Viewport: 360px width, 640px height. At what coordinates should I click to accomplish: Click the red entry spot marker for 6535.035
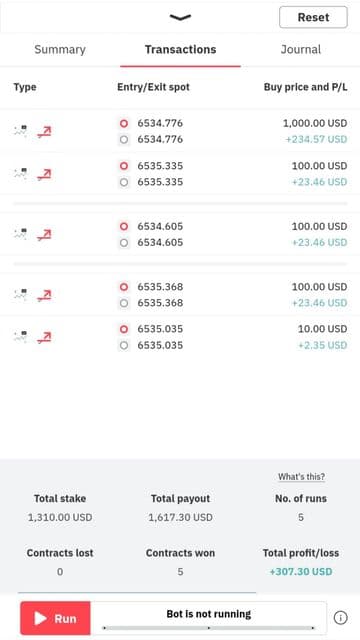[124, 329]
